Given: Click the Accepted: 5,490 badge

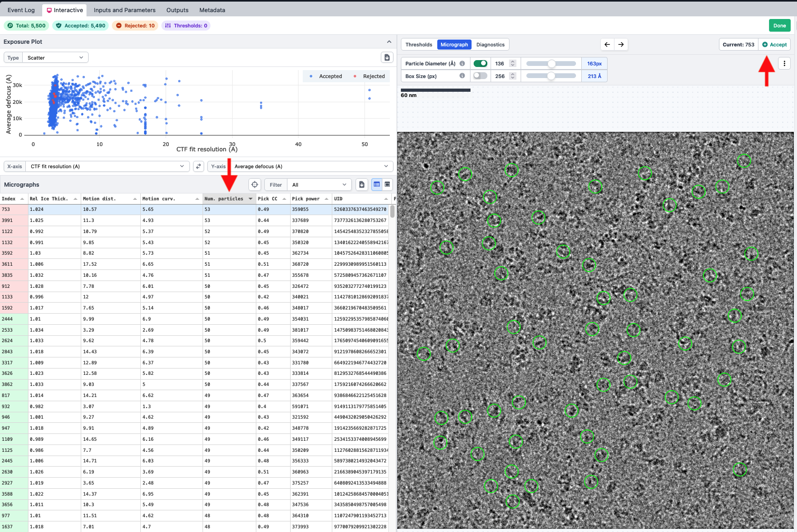Looking at the screenshot, I should [81, 25].
